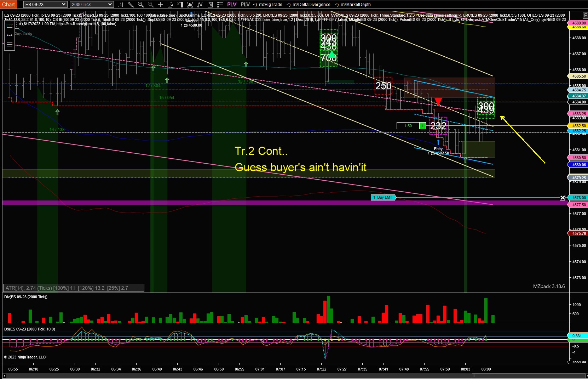
Task: Toggle the mzMarketDepth indicator button
Action: tap(353, 5)
